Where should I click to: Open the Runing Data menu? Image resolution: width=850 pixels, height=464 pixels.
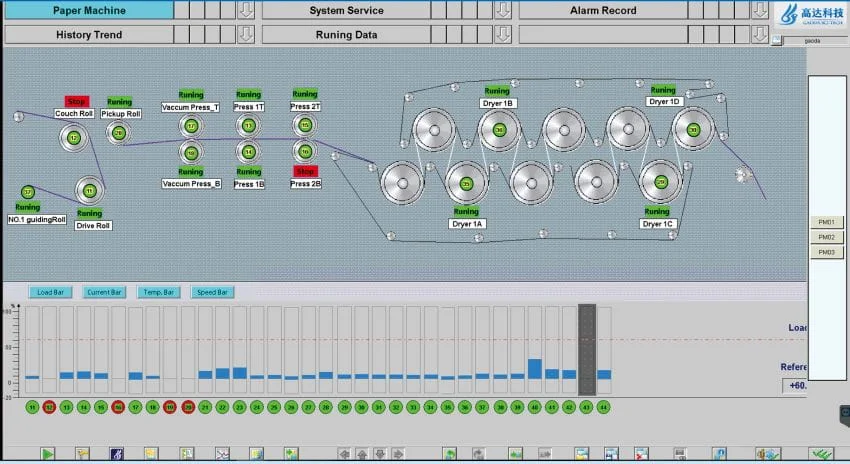click(346, 35)
